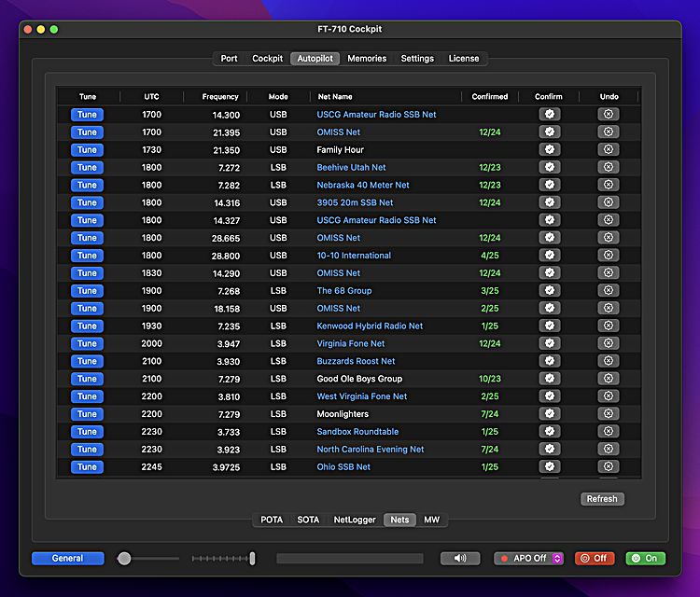This screenshot has height=597, width=700.
Task: Click the round volume slider knob
Action: [x=124, y=558]
